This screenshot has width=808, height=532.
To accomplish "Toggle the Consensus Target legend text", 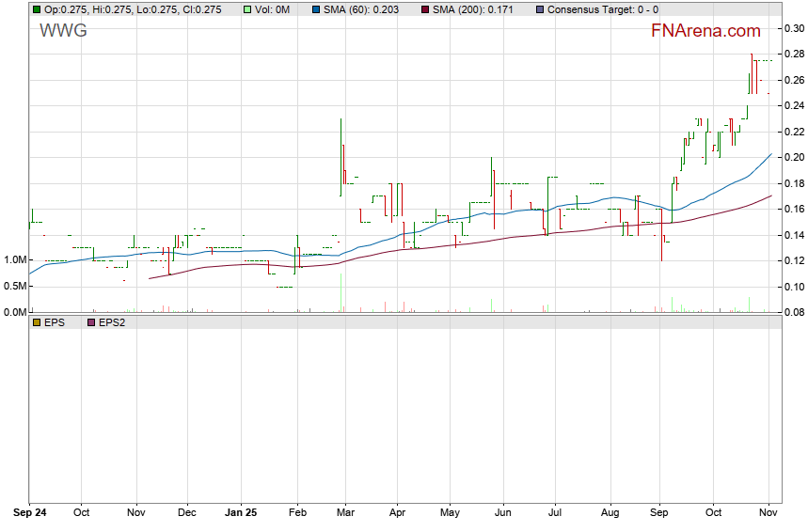I will click(602, 9).
